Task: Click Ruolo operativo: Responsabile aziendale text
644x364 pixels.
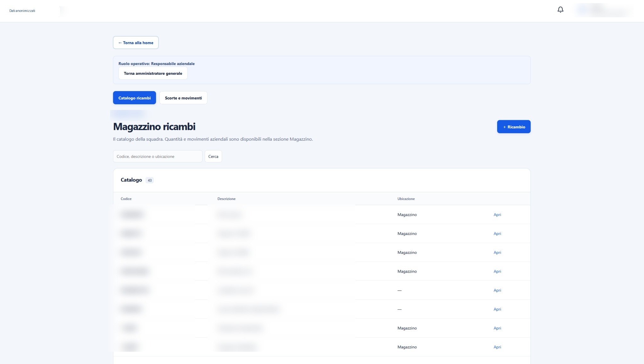Action: 157,64
